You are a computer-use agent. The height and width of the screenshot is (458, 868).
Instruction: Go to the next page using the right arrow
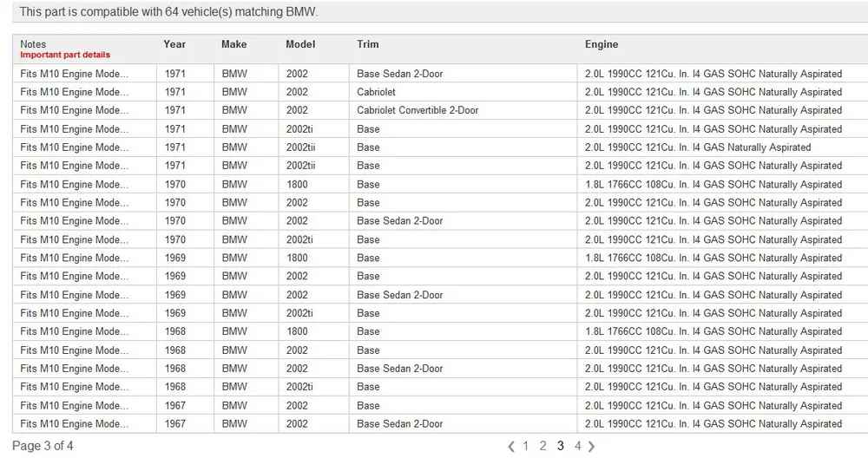[591, 447]
